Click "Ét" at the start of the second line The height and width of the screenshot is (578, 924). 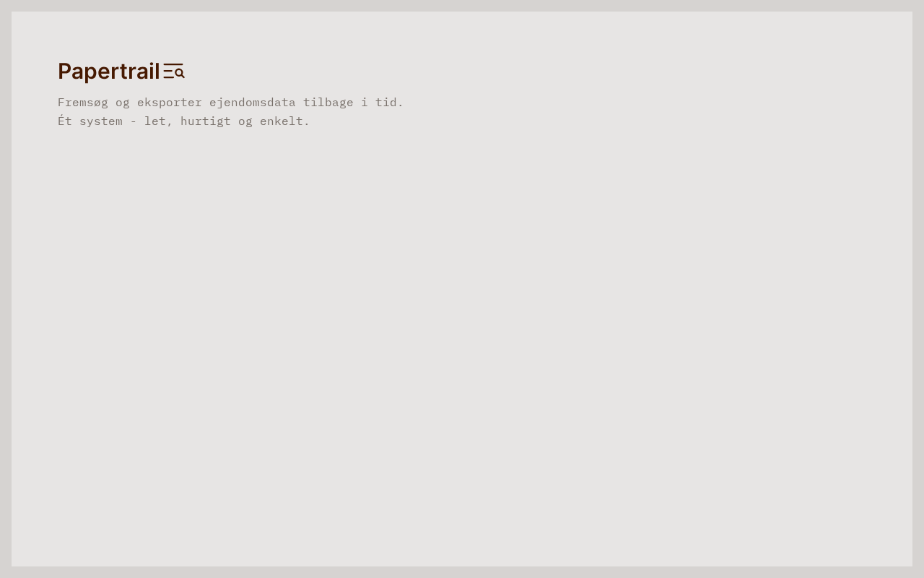[x=65, y=121]
